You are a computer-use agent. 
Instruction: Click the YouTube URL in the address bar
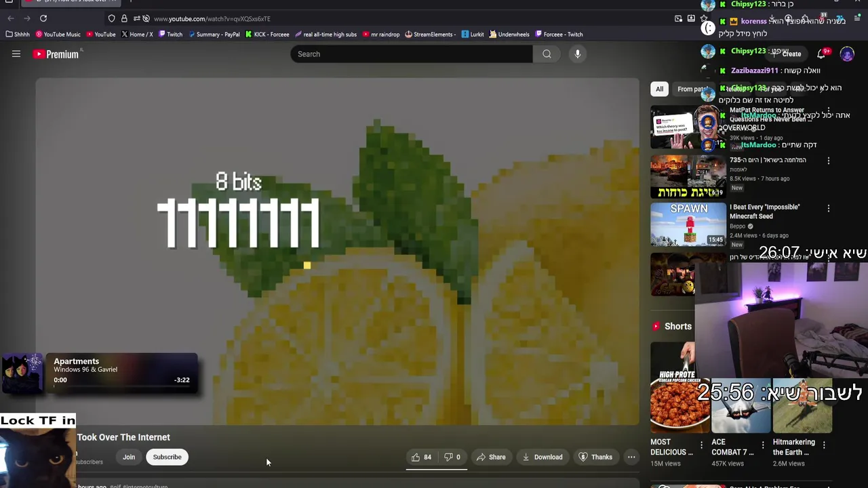click(x=212, y=19)
